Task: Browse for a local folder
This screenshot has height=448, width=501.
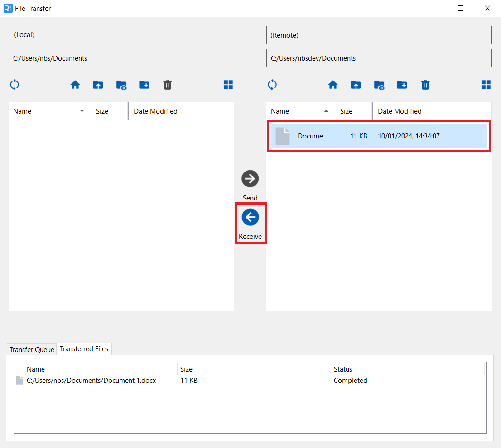Action: coord(121,85)
